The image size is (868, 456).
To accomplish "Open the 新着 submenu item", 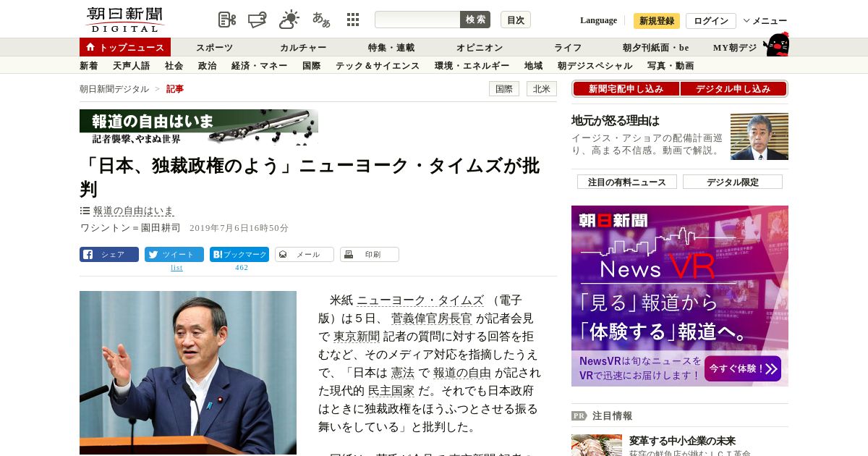I will coord(89,66).
